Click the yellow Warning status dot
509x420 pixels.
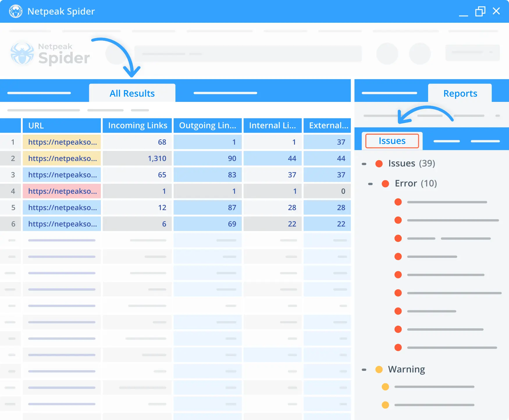click(x=379, y=369)
